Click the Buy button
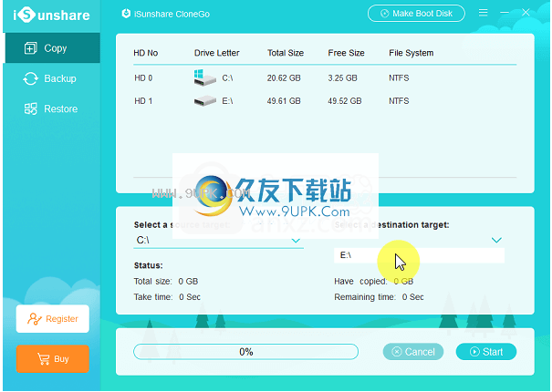This screenshot has width=552, height=392. [52, 359]
